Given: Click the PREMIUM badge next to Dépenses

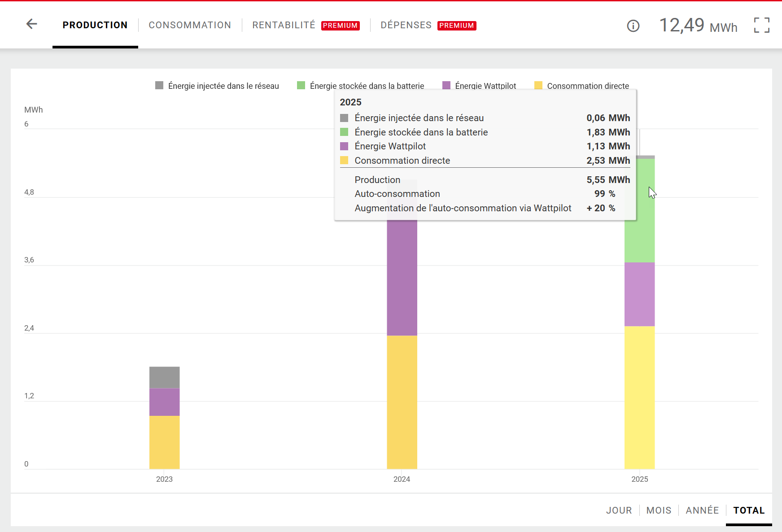Looking at the screenshot, I should pyautogui.click(x=457, y=26).
